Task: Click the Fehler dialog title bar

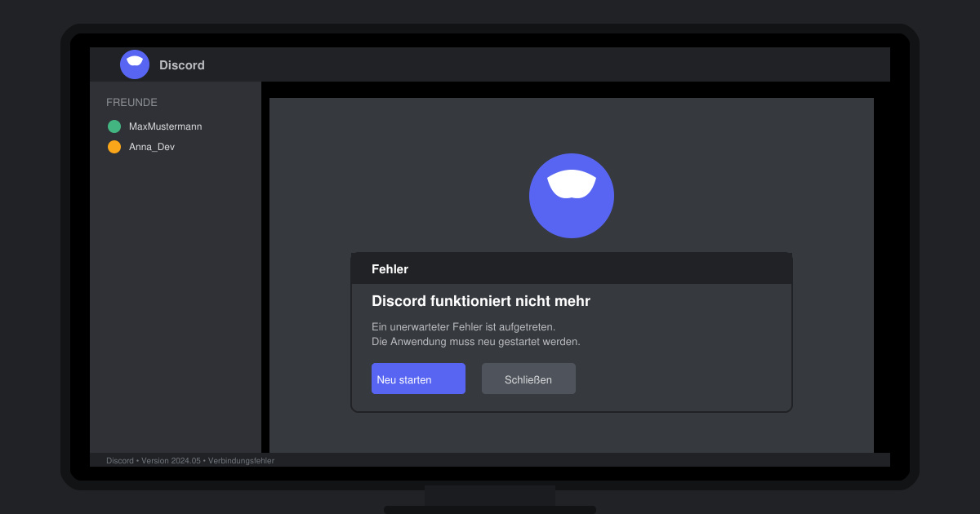Action: (572, 268)
